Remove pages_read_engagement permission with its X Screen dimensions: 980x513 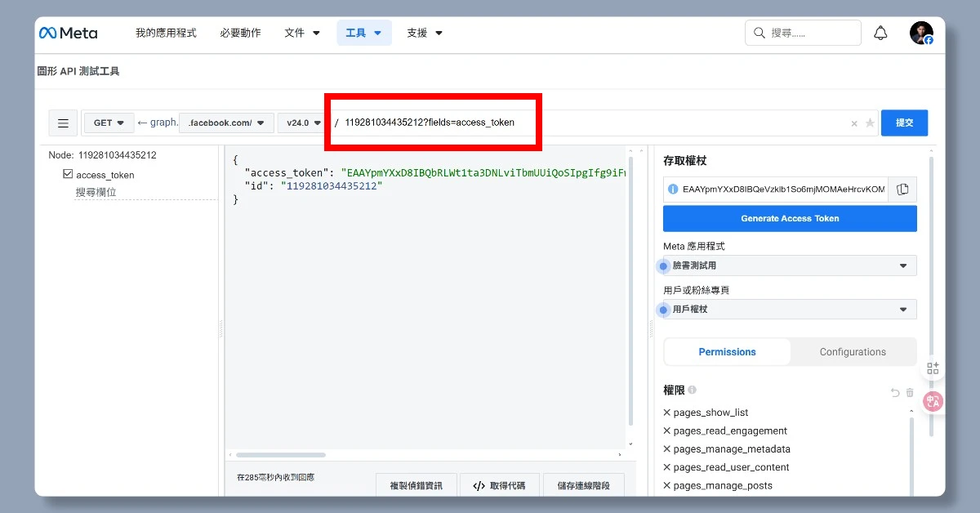pyautogui.click(x=667, y=430)
